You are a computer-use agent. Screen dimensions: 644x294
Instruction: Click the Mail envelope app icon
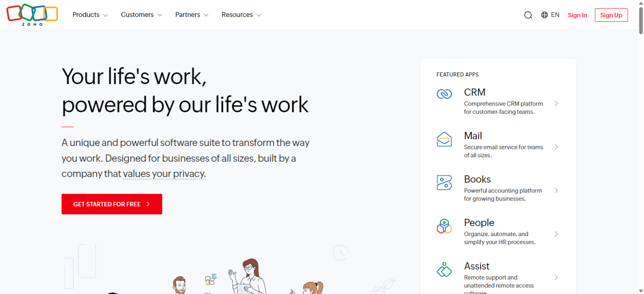(444, 139)
